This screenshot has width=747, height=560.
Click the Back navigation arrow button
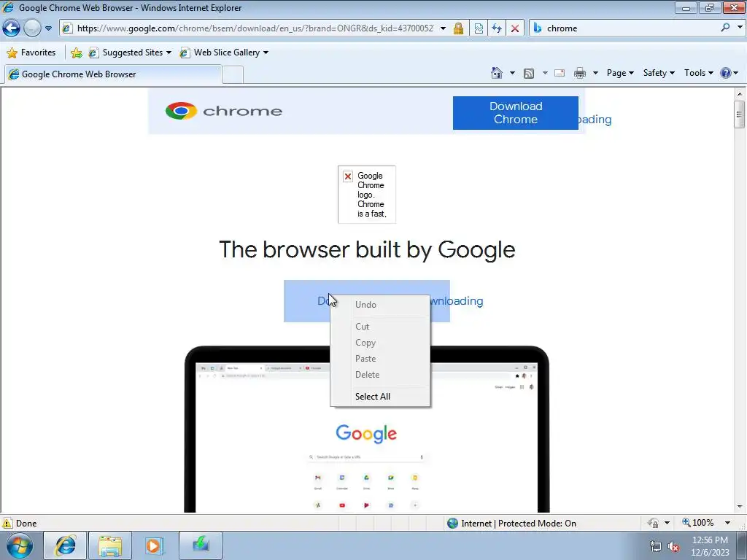[x=11, y=28]
